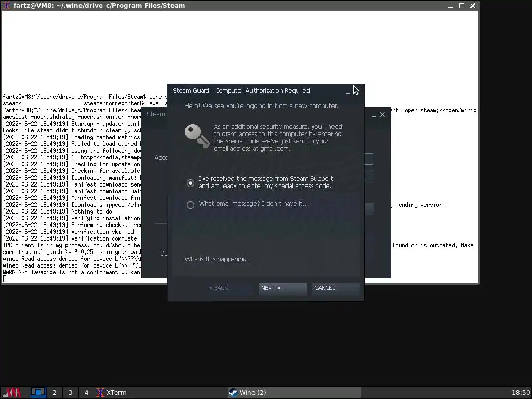
Task: Click the terminal text "pending version 0"
Action: [x=422, y=205]
